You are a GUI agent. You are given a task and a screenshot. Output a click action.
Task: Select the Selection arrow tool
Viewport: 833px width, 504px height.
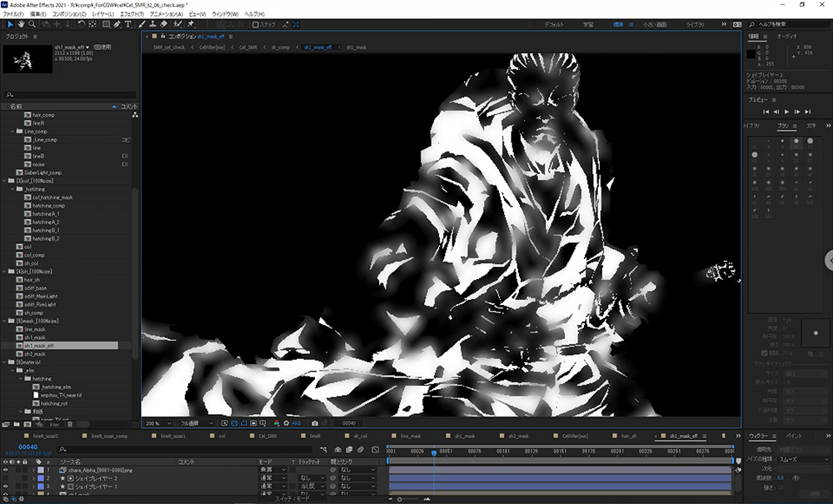[x=9, y=24]
